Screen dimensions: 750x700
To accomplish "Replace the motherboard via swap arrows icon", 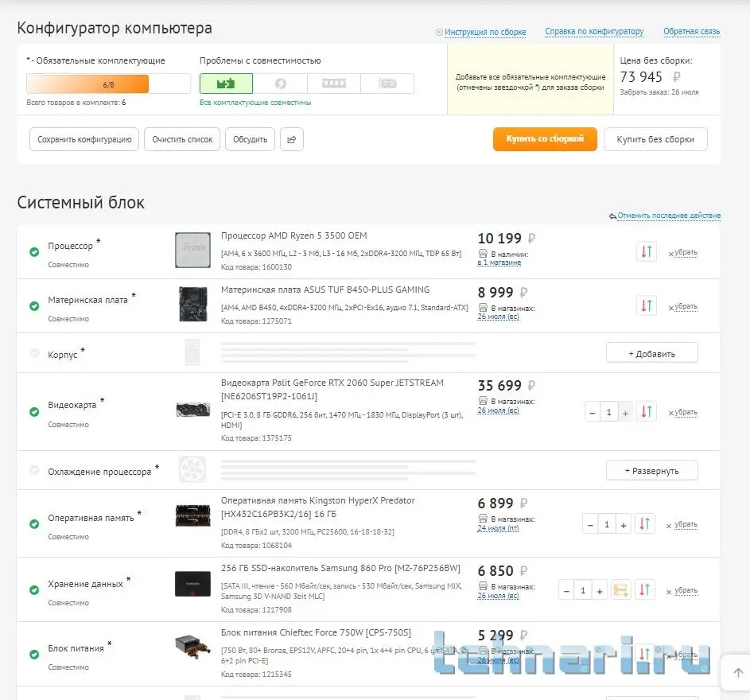I will click(x=646, y=305).
